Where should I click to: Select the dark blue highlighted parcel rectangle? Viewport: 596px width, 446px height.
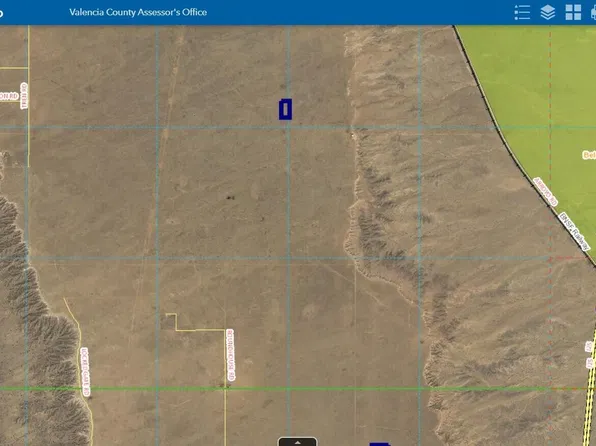285,110
